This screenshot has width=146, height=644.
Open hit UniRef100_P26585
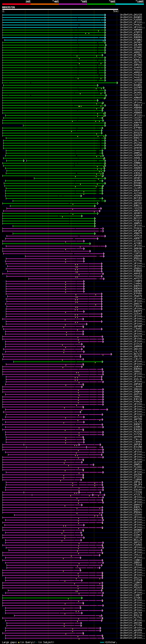(131, 20)
